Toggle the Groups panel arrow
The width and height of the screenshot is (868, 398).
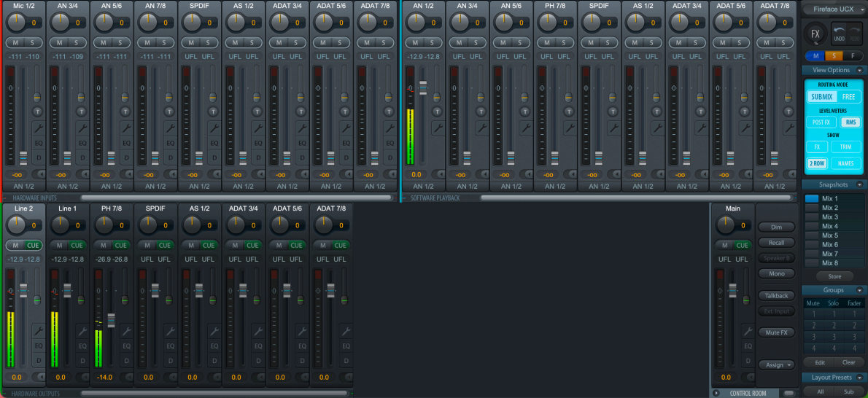coord(859,290)
